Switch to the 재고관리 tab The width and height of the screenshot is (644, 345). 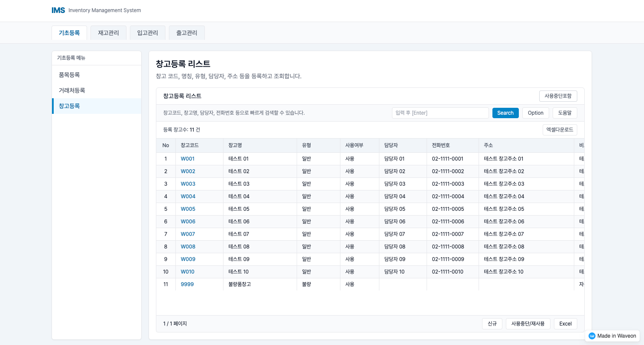(108, 32)
